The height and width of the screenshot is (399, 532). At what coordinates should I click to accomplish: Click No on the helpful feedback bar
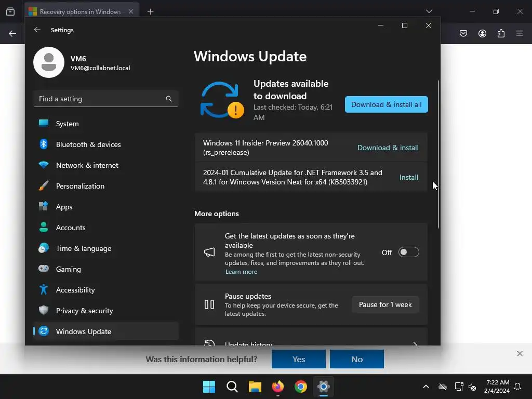[357, 360]
